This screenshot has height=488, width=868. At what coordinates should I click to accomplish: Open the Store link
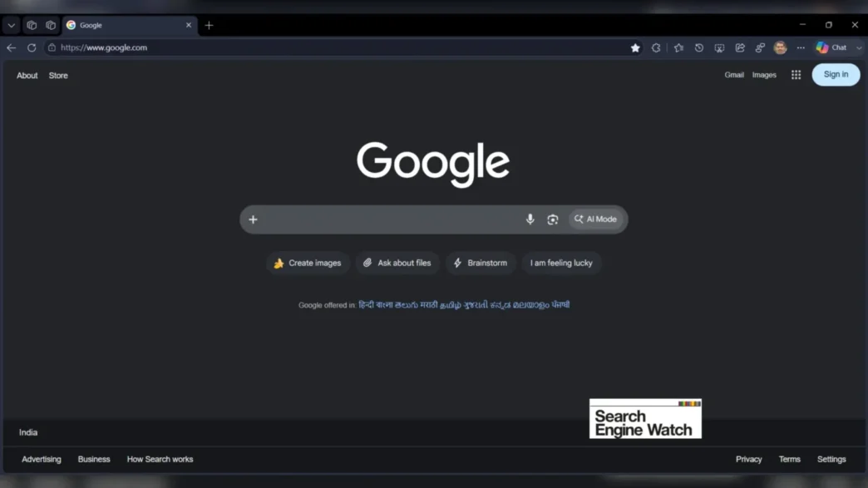pos(58,76)
